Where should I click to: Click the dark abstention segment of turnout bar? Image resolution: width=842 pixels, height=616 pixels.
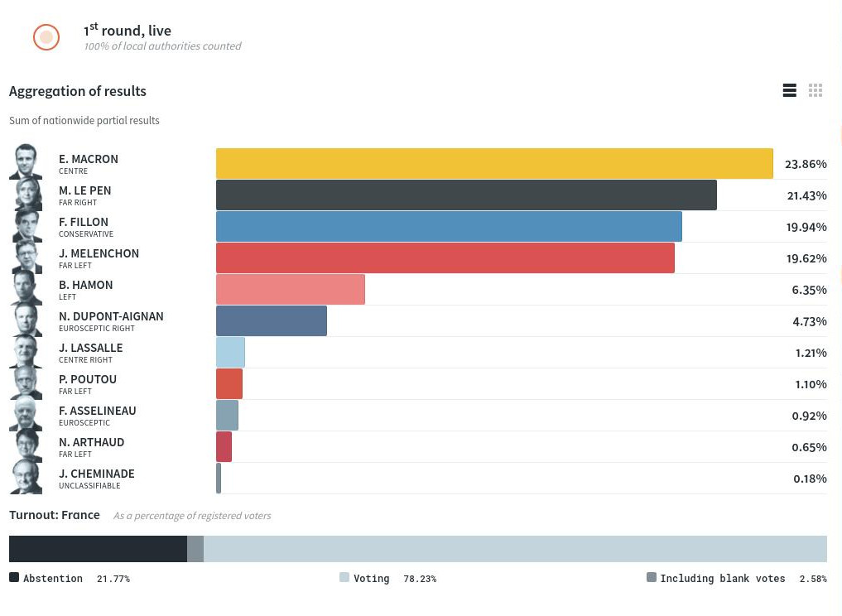click(x=98, y=549)
